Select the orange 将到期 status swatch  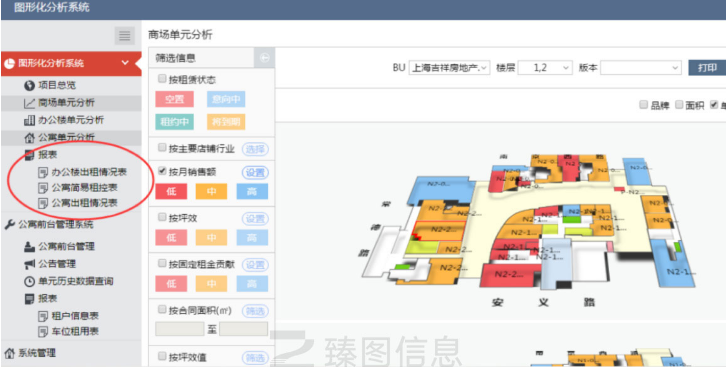pyautogui.click(x=226, y=122)
